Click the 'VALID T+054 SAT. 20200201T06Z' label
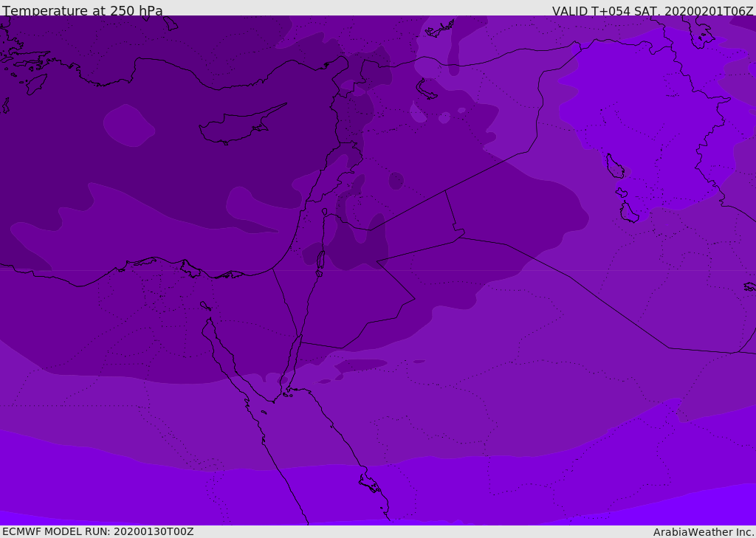Screen dimensions: 756x538 [653, 11]
